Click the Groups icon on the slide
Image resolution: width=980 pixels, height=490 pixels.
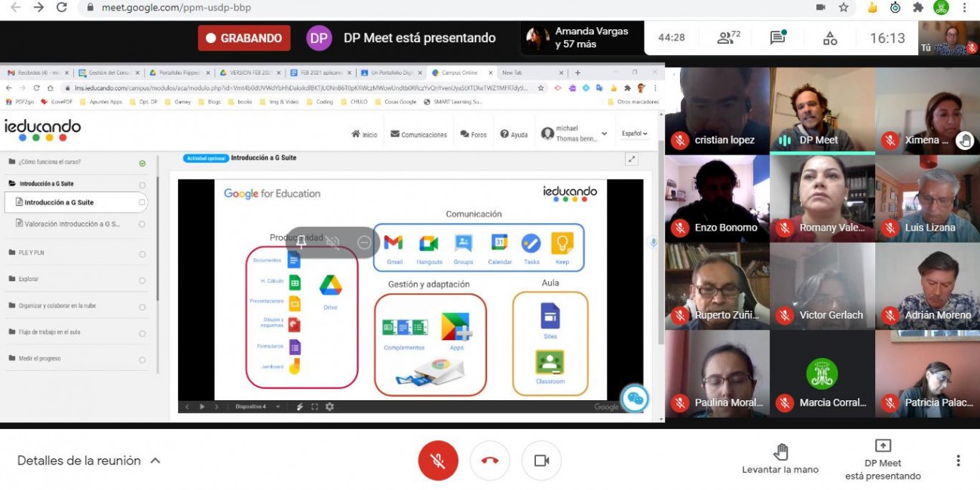click(x=464, y=243)
